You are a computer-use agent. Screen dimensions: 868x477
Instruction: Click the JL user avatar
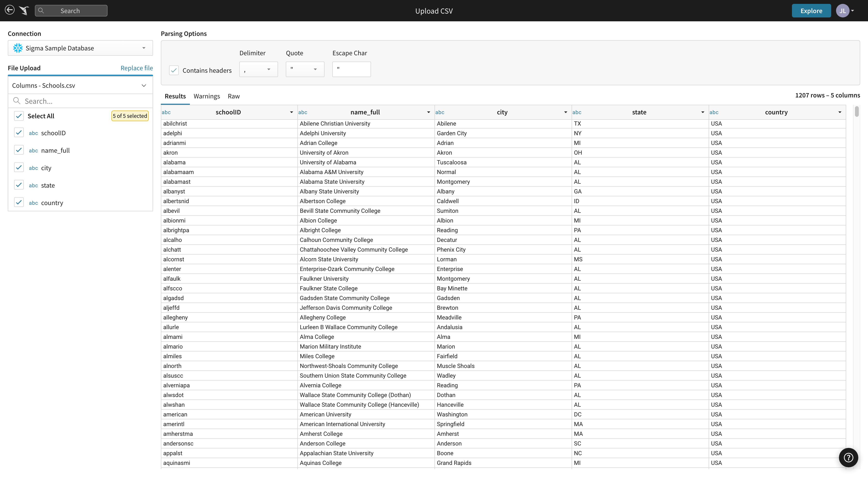tap(842, 11)
